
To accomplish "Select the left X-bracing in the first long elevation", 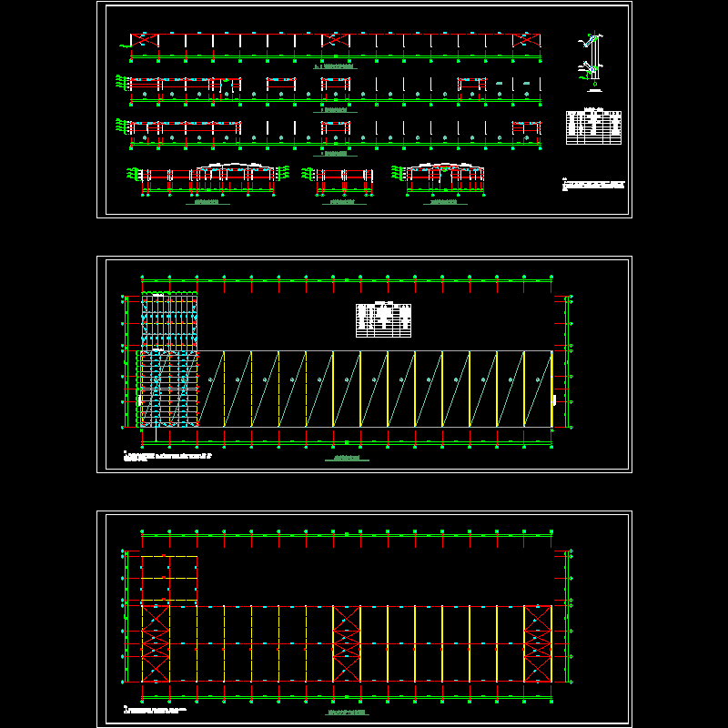I will coord(145,40).
